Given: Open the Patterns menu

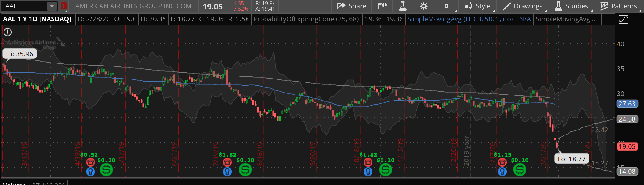Looking at the screenshot, I should tap(619, 6).
